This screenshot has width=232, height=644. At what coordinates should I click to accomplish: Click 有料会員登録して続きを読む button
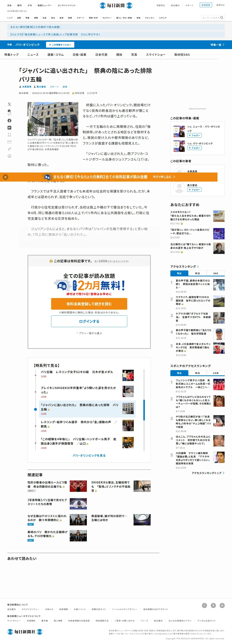(89, 304)
